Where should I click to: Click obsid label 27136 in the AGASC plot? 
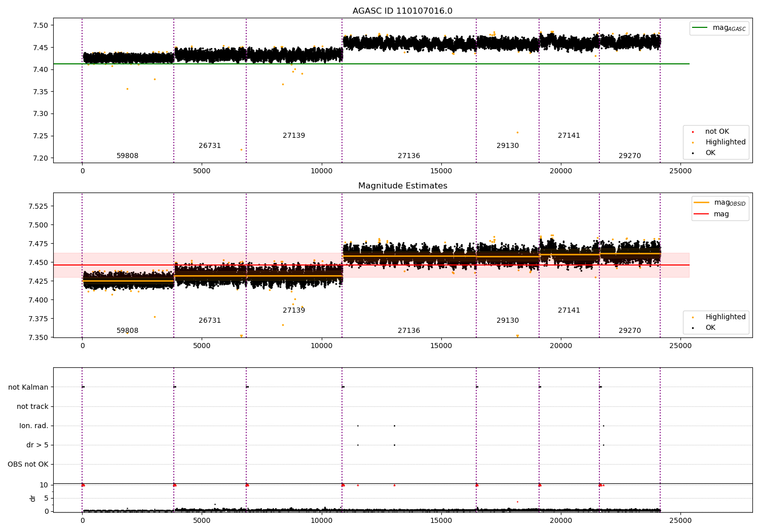(409, 156)
